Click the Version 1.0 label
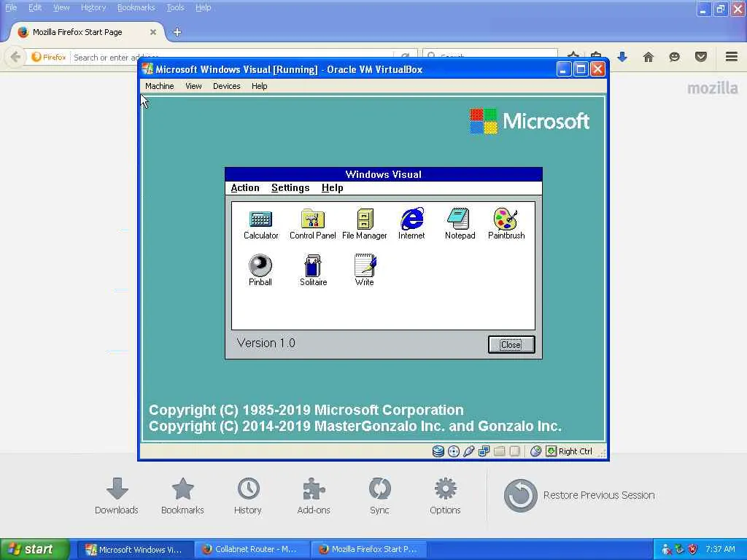The image size is (747, 560). [266, 343]
